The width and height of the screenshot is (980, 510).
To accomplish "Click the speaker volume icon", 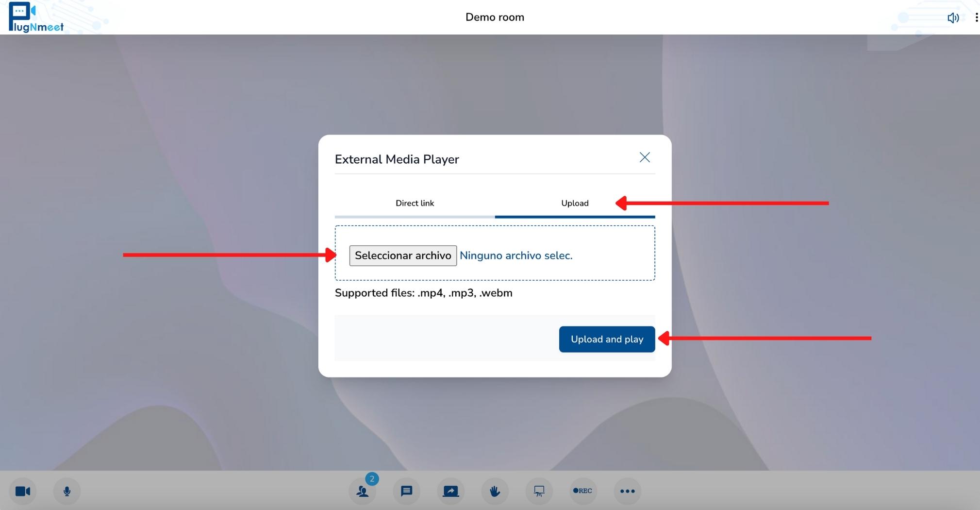I will (x=953, y=18).
